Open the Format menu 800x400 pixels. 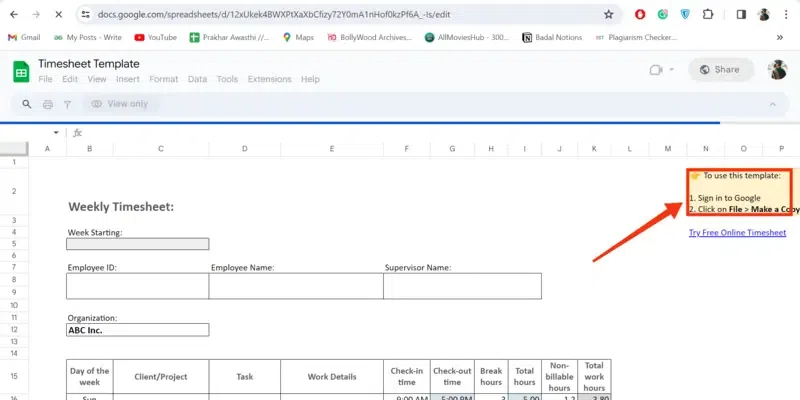click(164, 79)
